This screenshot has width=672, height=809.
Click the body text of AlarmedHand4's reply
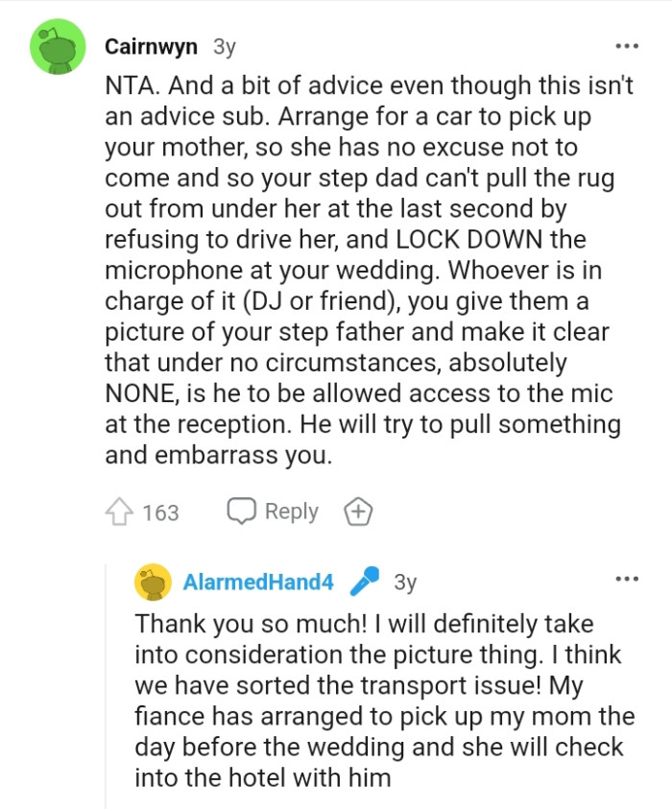[x=384, y=701]
